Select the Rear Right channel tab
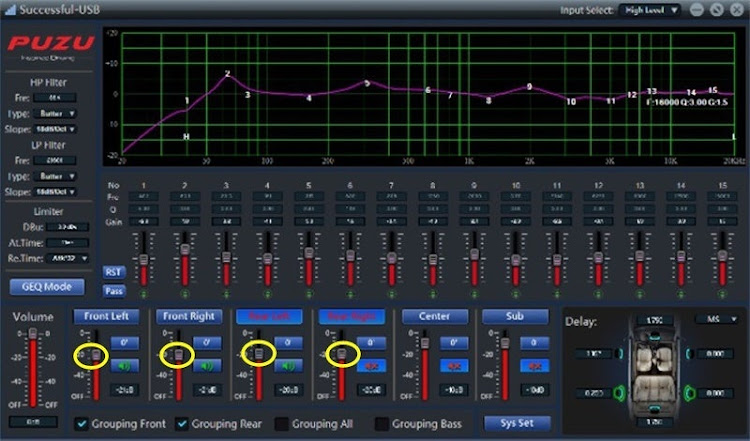This screenshot has height=441, width=750. click(x=352, y=316)
